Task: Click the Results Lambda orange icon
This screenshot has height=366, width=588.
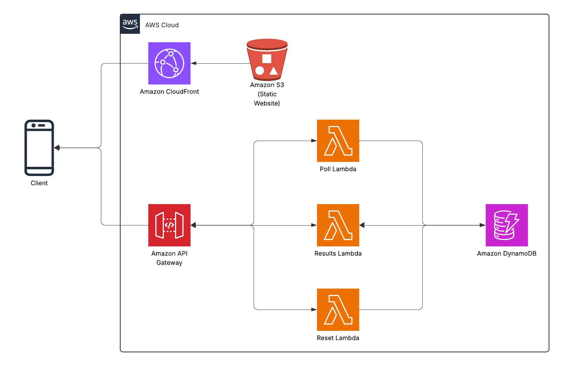Action: pos(338,225)
